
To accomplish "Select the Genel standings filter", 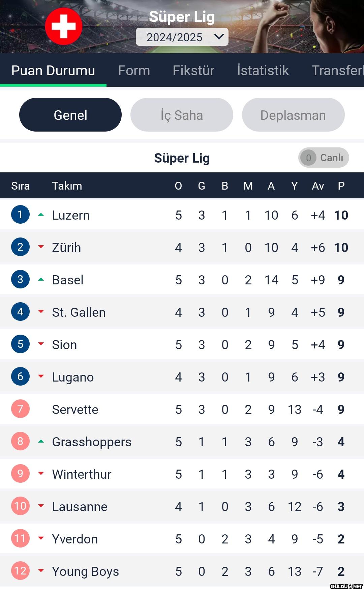I will pyautogui.click(x=70, y=115).
